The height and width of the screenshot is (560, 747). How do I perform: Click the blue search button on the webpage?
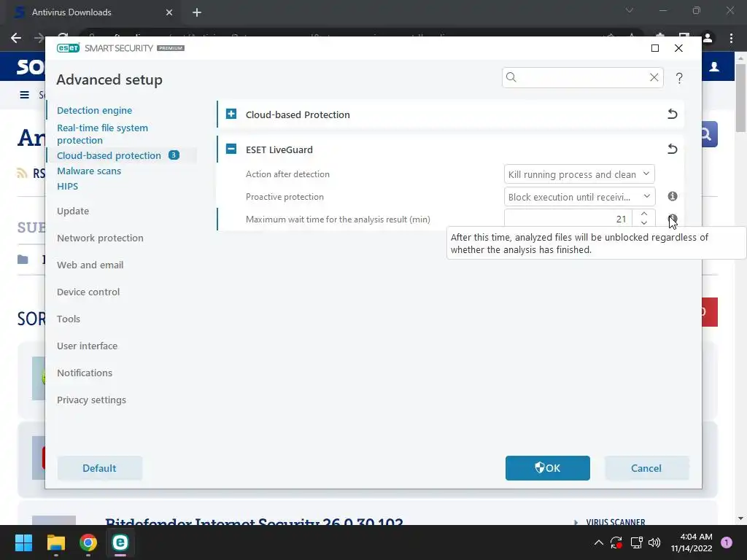[x=709, y=135]
